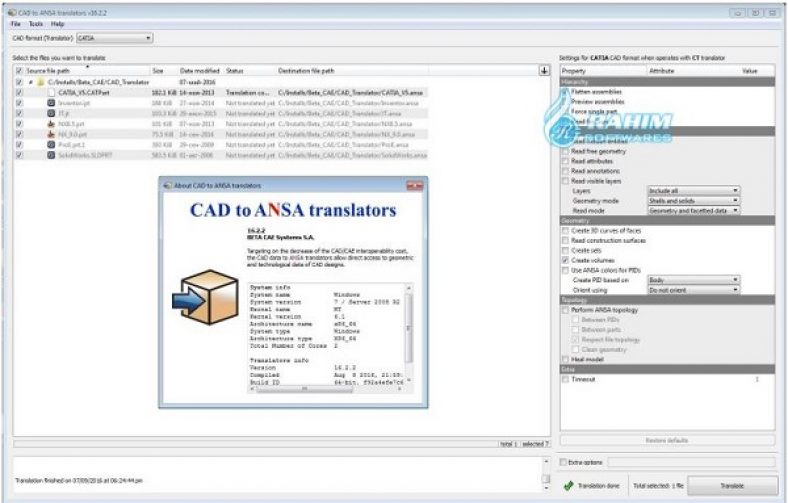The height and width of the screenshot is (503, 788).
Task: Click the main window title bar app icon
Action: (x=12, y=13)
